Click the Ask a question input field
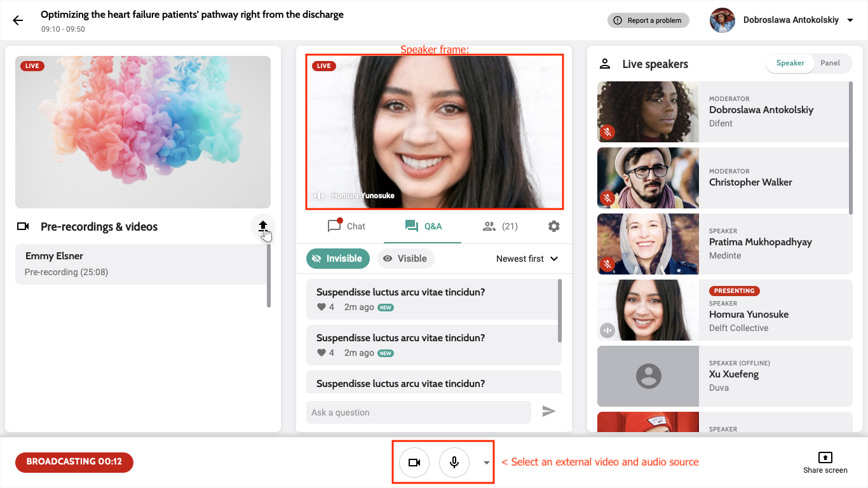Image resolution: width=868 pixels, height=488 pixels. (418, 412)
